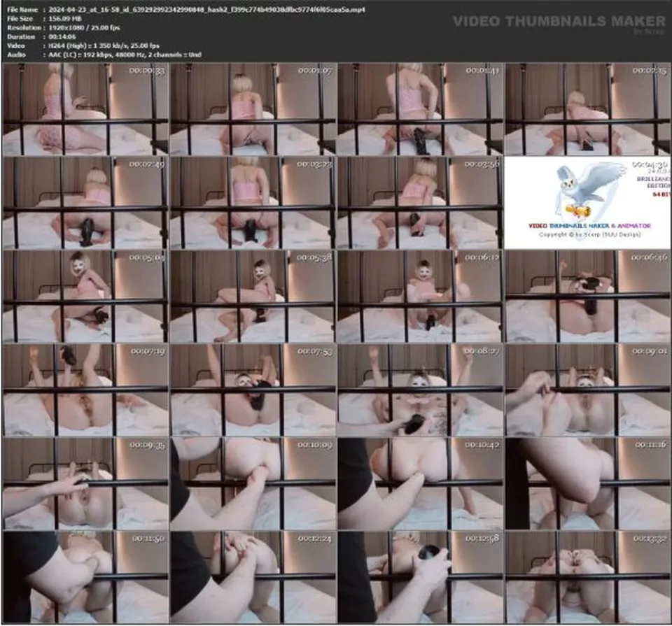
Task: Select the thumbnail stamped 00:00:33
Action: click(85, 109)
